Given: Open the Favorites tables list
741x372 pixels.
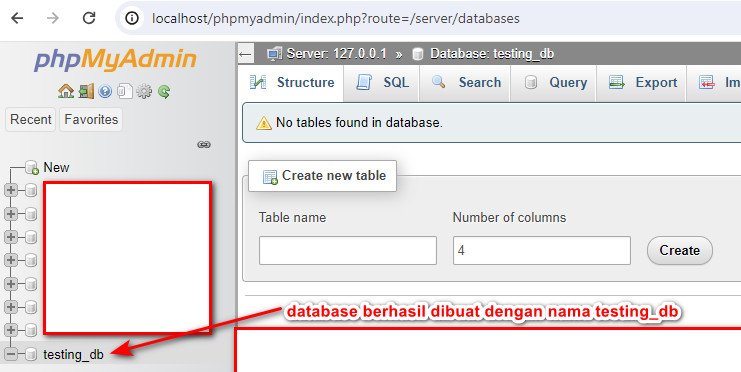Looking at the screenshot, I should point(91,120).
